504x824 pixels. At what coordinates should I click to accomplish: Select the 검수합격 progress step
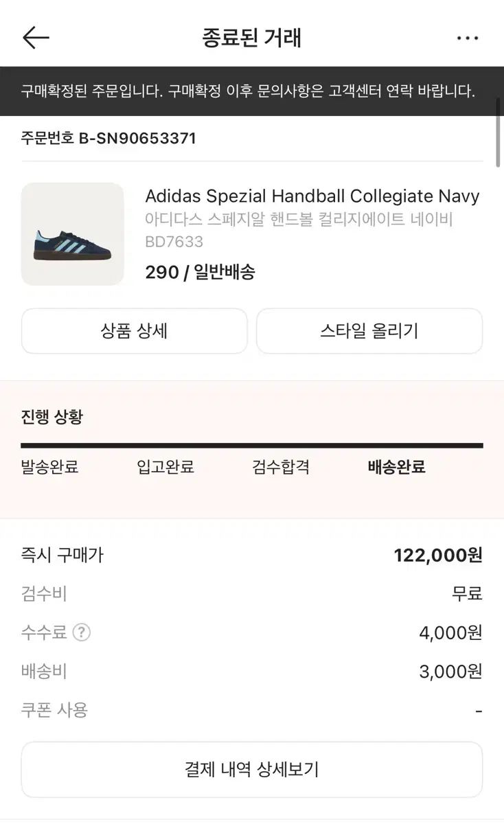(x=281, y=468)
